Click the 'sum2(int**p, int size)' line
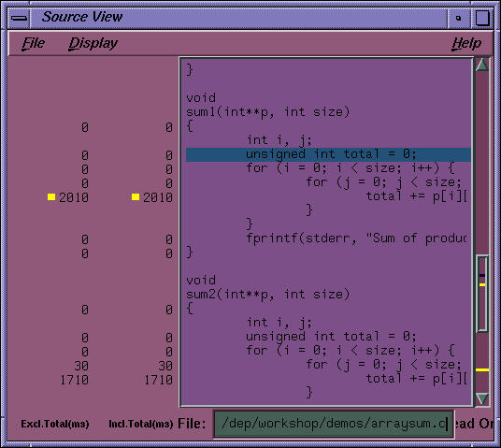Image resolution: width=501 pixels, height=448 pixels. pyautogui.click(x=267, y=295)
